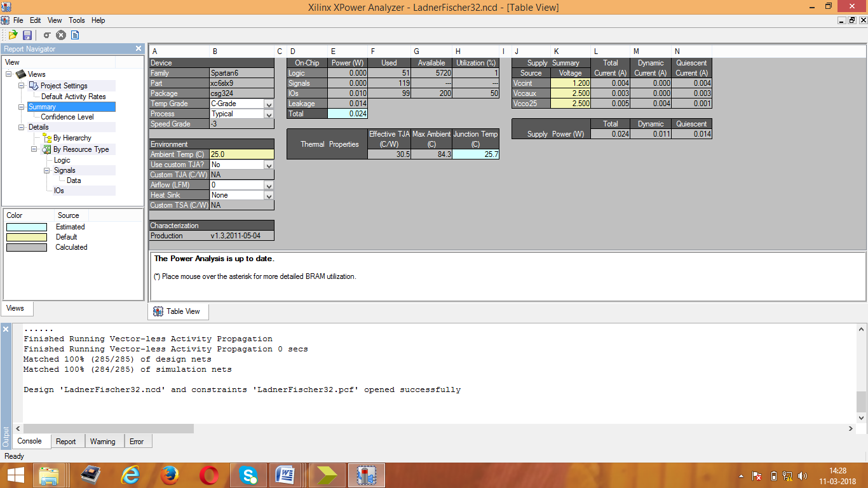Click the volume speaker tray icon
Image resolution: width=868 pixels, height=488 pixels.
click(803, 475)
